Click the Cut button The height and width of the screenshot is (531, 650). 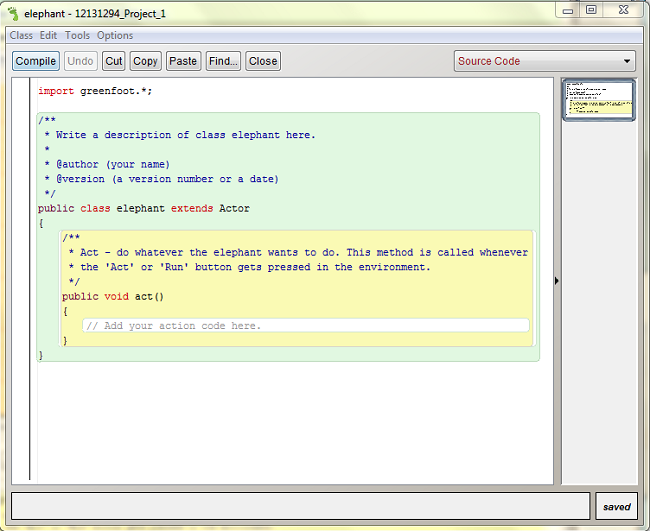coord(114,61)
